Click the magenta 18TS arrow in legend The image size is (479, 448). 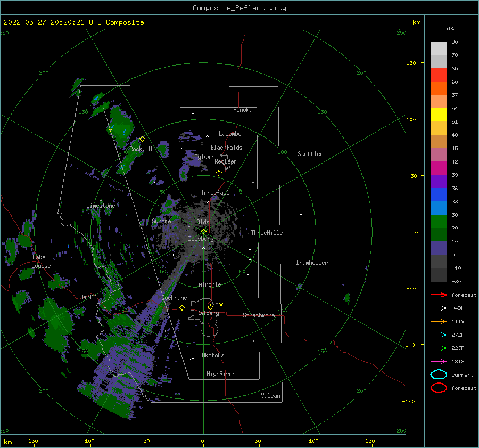tap(439, 362)
